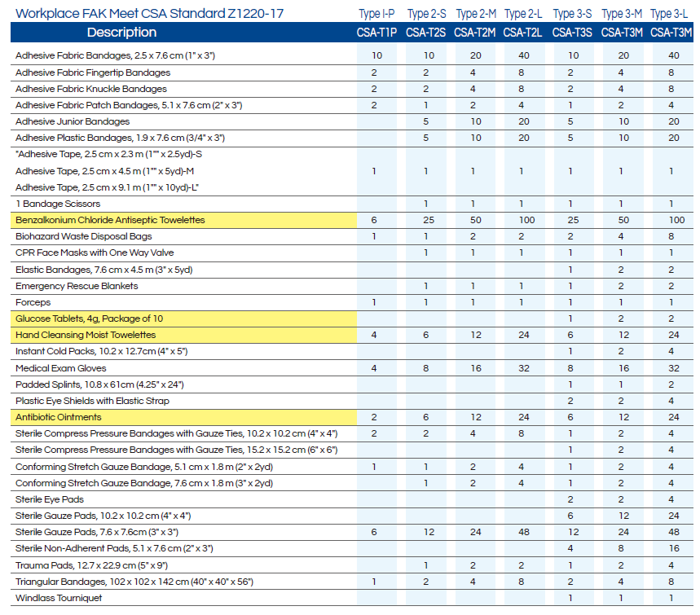Select the 'Adhesive Junior Bandages' row label
This screenshot has height=615, width=700.
point(73,121)
